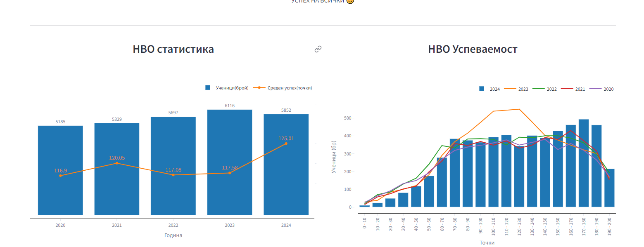Screen dimensions: 644x247
Task: Hide the 2023 orange line via legend
Action: click(523, 89)
